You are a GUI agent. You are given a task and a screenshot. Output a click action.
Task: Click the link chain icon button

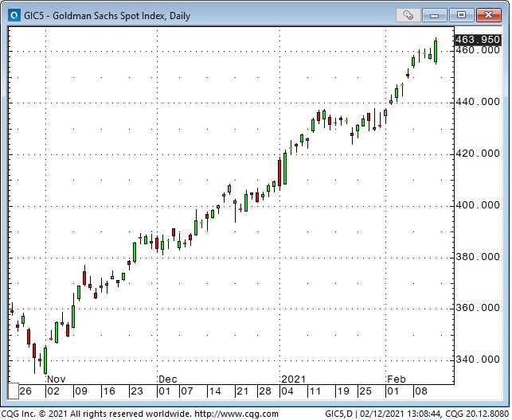point(408,15)
